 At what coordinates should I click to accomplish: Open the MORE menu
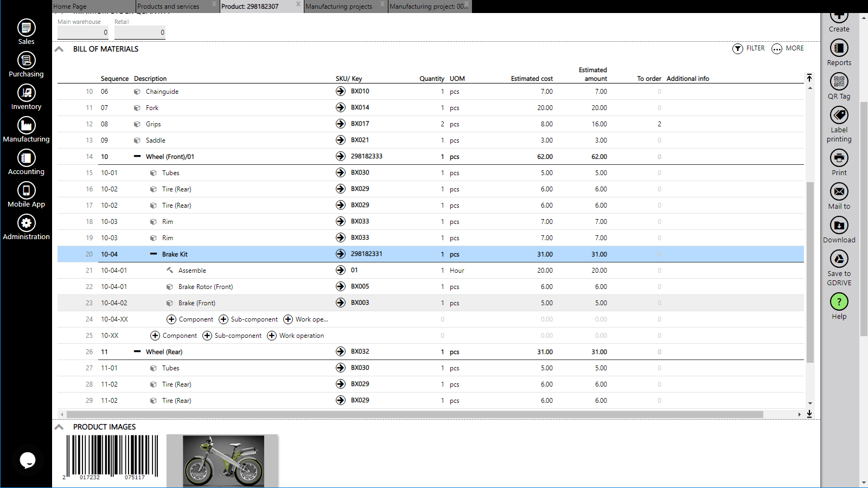[x=788, y=48]
